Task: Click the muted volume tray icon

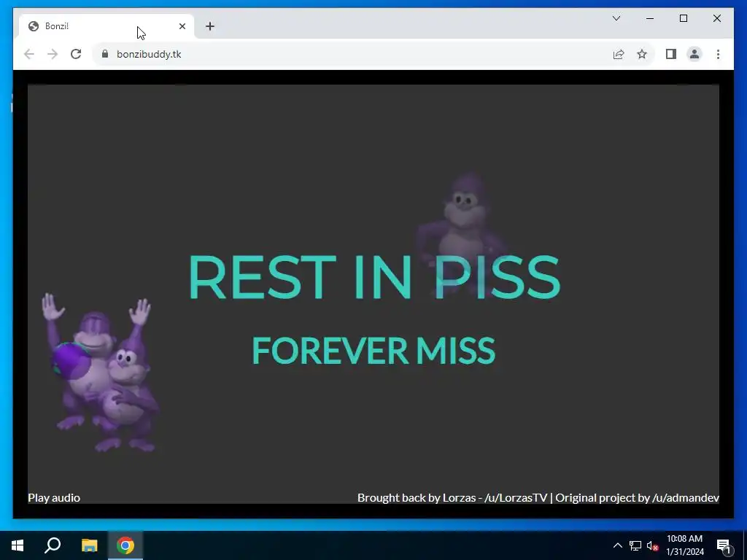Action: 652,545
